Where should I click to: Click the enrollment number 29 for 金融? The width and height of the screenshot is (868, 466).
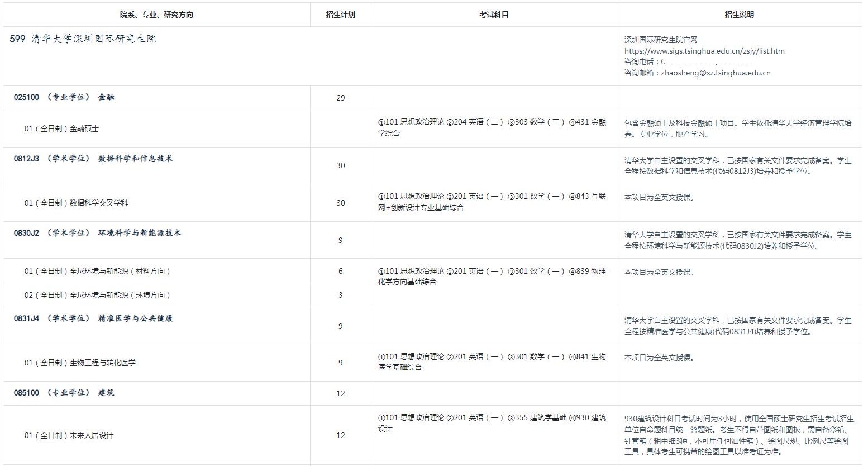tap(341, 98)
